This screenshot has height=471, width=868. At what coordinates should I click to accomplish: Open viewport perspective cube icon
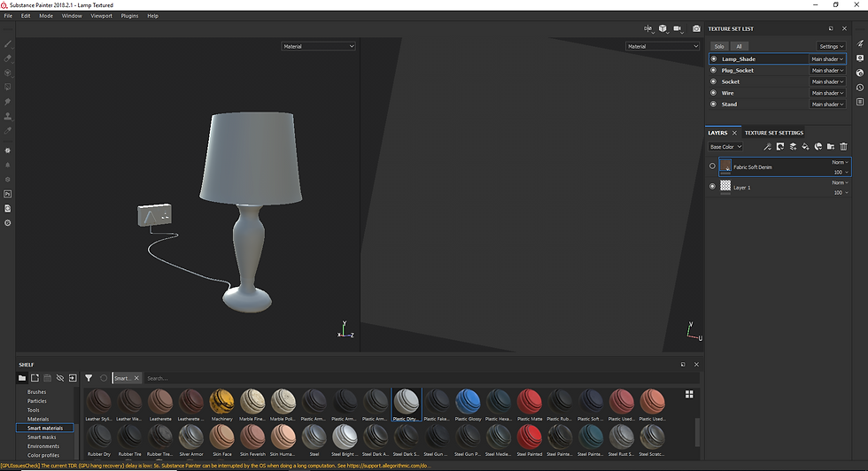663,28
